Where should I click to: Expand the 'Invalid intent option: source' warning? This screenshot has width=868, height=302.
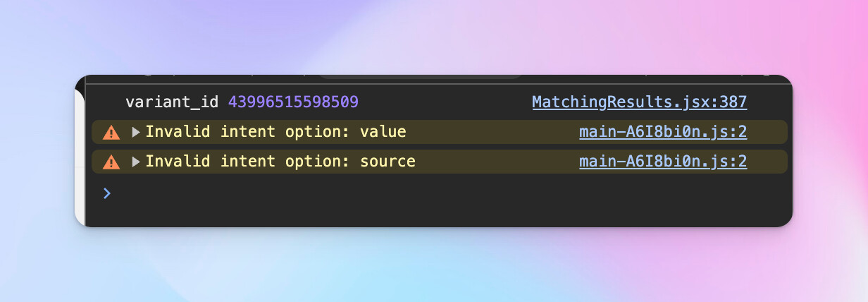click(136, 162)
